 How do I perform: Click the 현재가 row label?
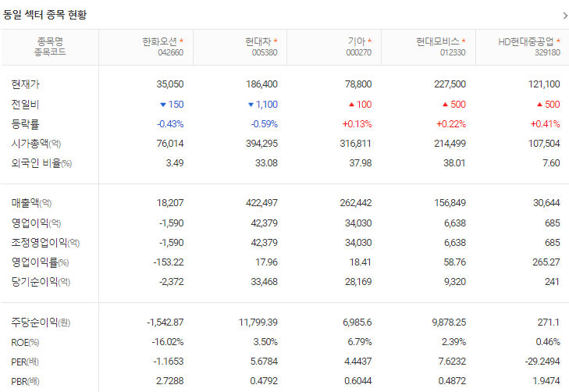point(25,84)
